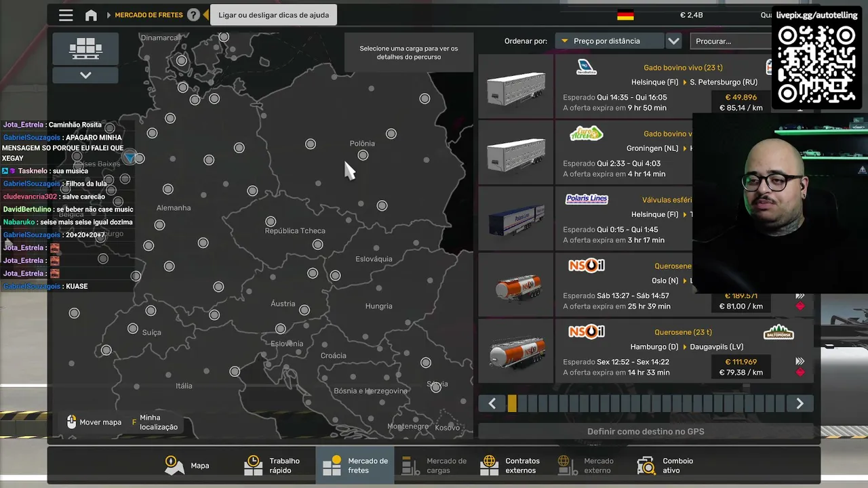Screen dimensions: 868x488
Task: Click the 'Eslováquia' map label
Action: pyautogui.click(x=374, y=259)
